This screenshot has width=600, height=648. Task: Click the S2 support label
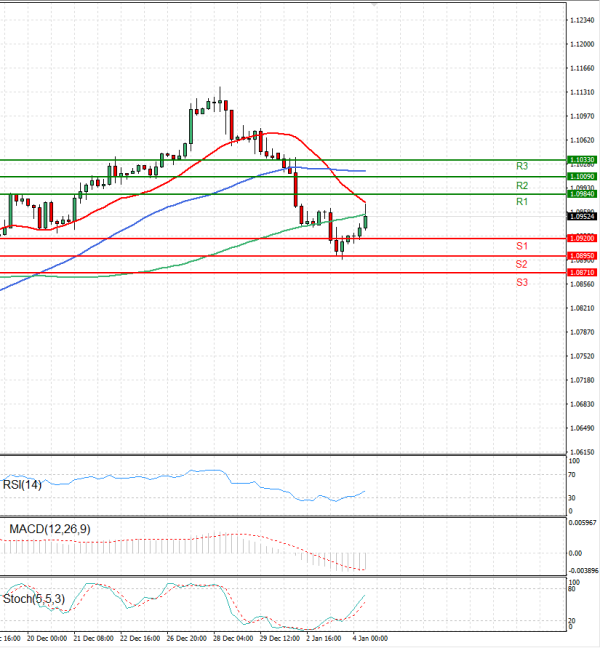click(521, 264)
